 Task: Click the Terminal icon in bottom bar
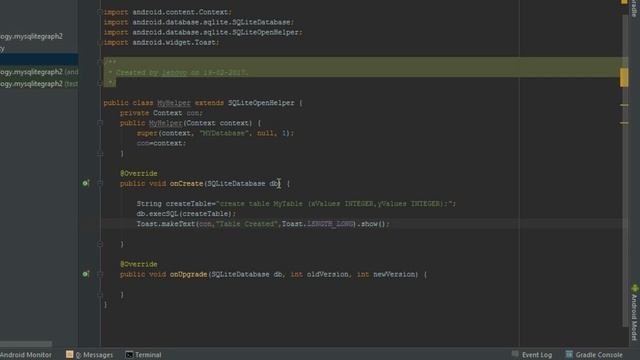pyautogui.click(x=129, y=355)
